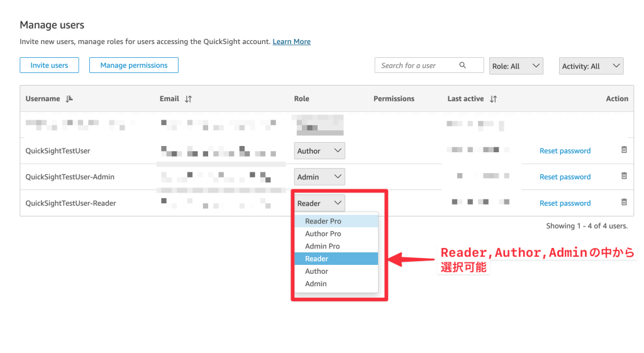644x353 pixels.
Task: Collapse Reader role dropdown for QuickSightTestUser-Reader
Action: click(319, 203)
